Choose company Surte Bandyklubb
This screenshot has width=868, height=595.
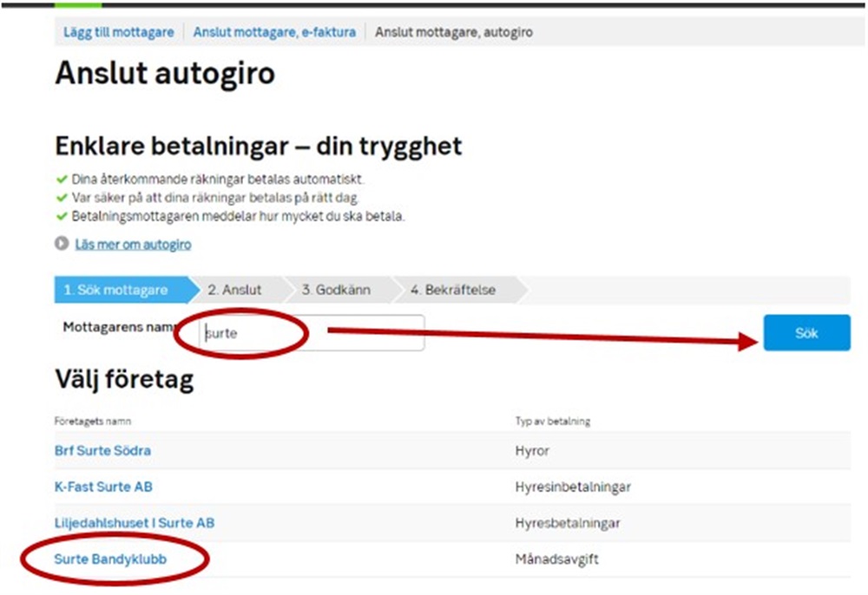tap(111, 559)
